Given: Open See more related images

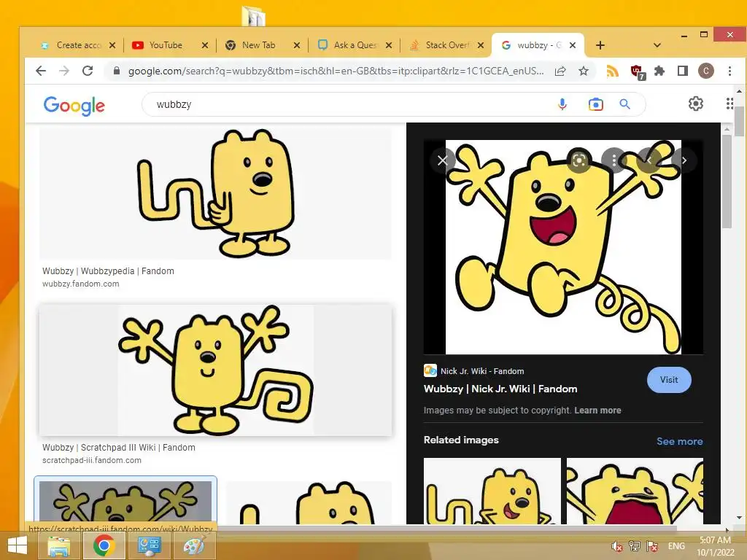Looking at the screenshot, I should click(679, 441).
